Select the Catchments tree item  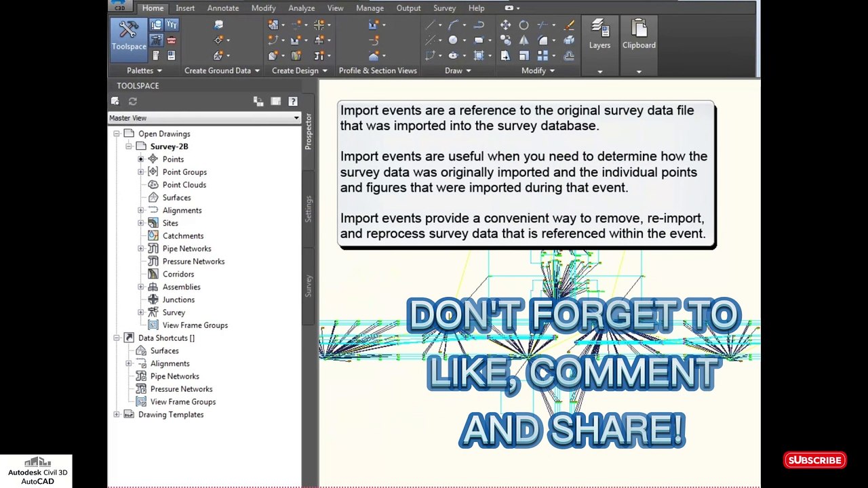tap(182, 236)
